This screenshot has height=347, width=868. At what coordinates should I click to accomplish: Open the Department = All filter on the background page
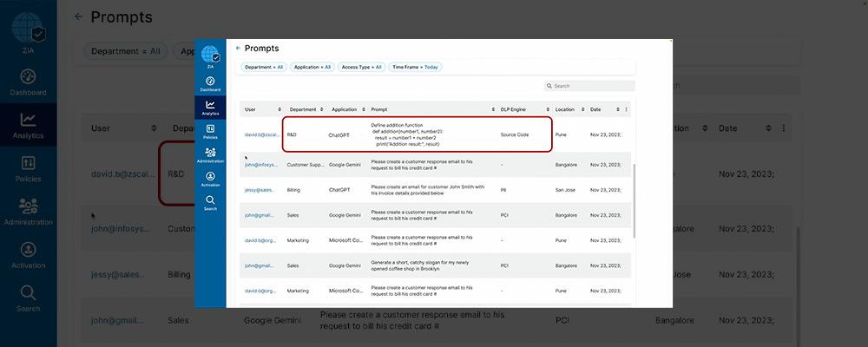126,51
